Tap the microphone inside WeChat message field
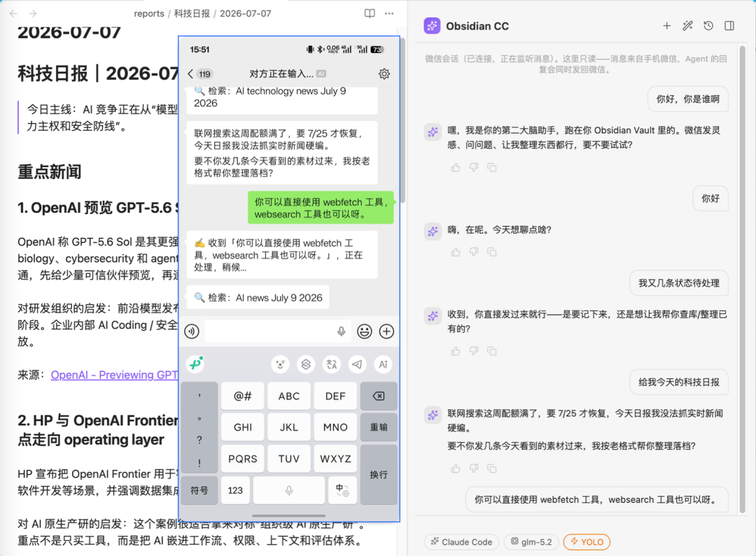756x556 pixels. click(342, 332)
